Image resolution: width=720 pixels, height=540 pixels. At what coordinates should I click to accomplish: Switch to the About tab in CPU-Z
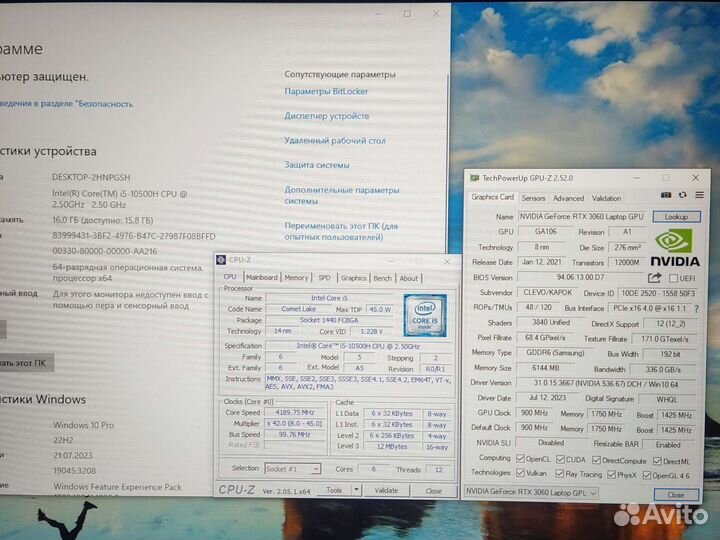tap(408, 278)
